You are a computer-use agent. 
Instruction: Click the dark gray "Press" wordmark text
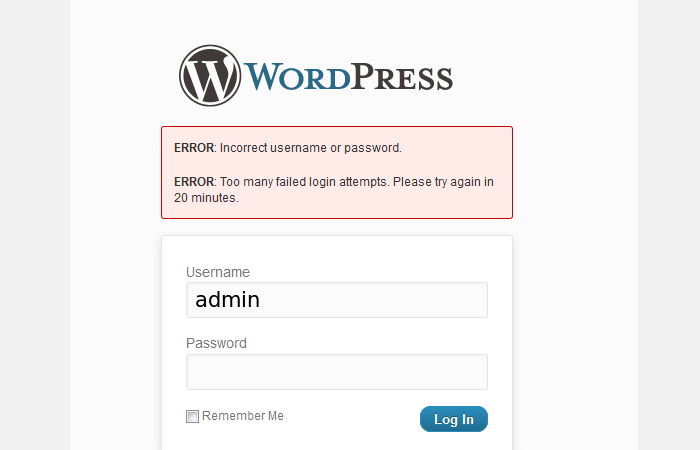(400, 77)
